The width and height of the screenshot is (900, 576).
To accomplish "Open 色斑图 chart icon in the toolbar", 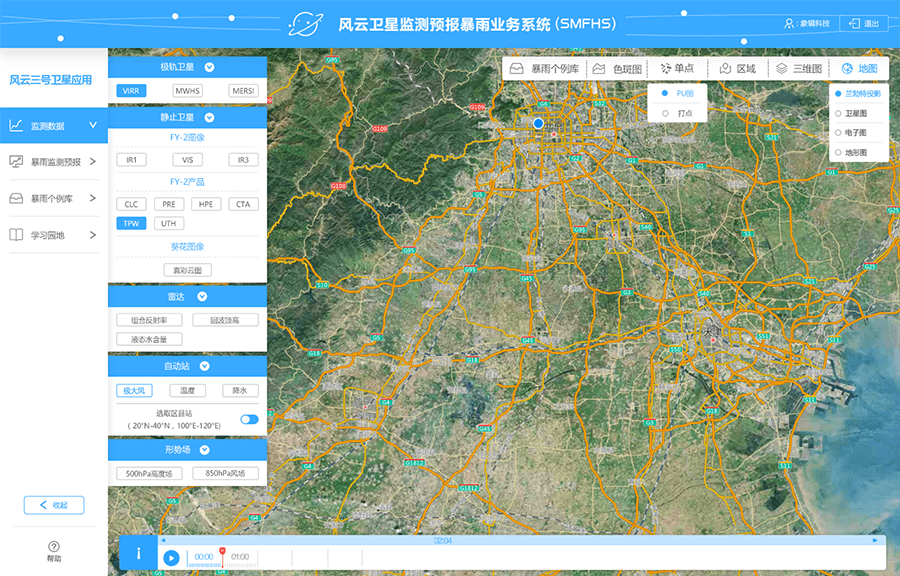I will pos(599,69).
